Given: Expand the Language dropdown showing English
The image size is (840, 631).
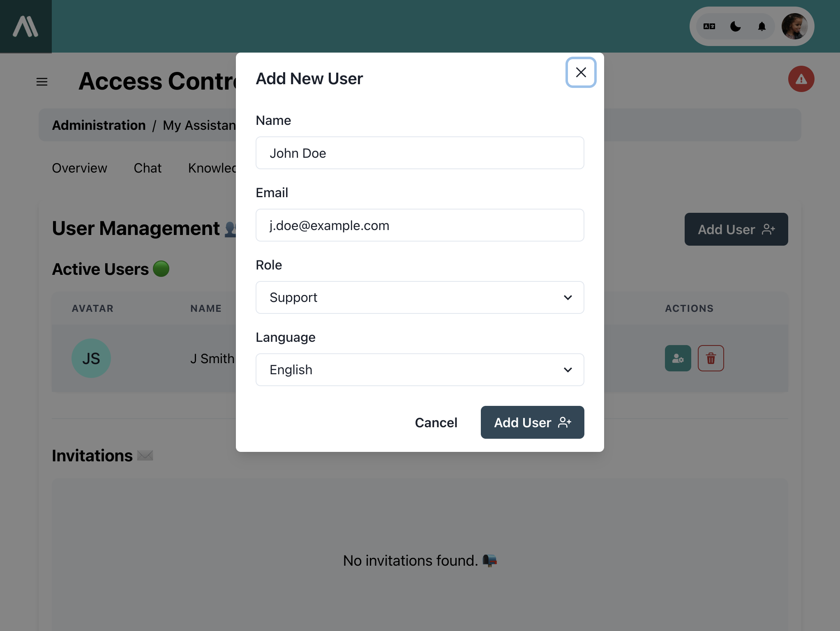Looking at the screenshot, I should point(420,369).
